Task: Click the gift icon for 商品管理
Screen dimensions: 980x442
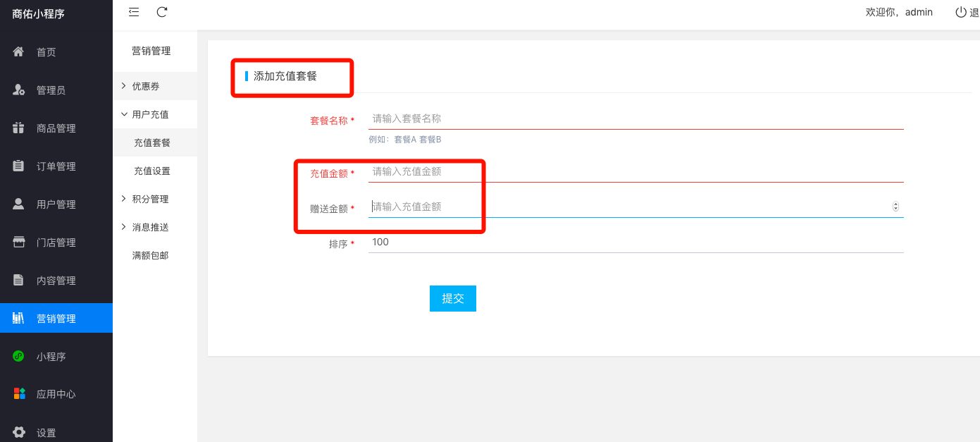Action: click(x=19, y=128)
